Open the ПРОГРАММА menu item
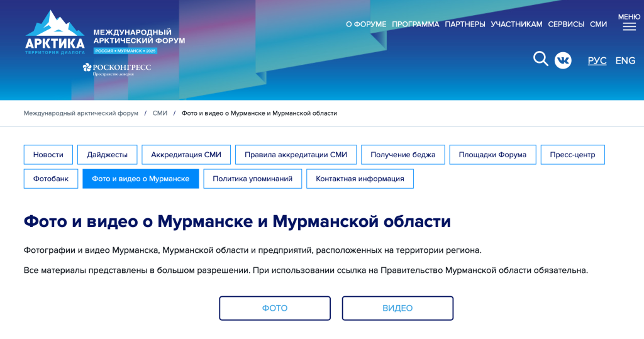 tap(415, 25)
